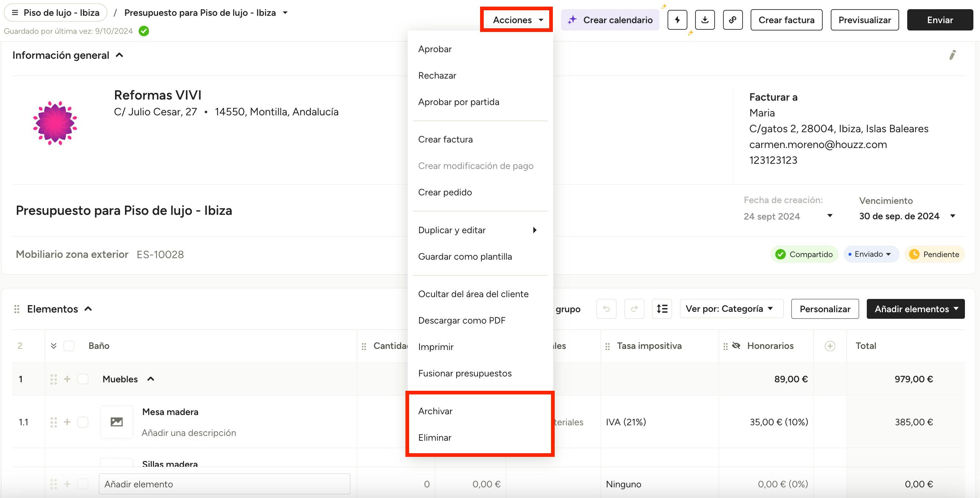Tick the Muebles row checkbox
This screenshot has height=498, width=980.
click(x=83, y=379)
